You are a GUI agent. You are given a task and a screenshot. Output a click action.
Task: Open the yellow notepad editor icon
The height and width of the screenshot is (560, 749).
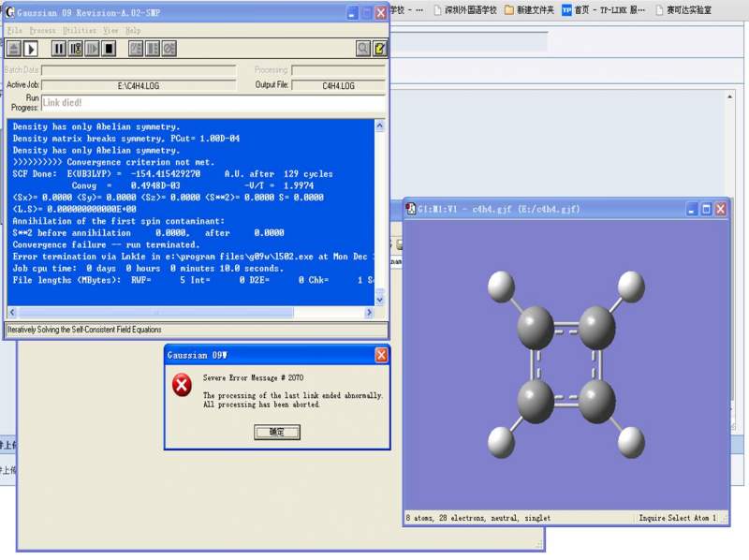tap(379, 49)
